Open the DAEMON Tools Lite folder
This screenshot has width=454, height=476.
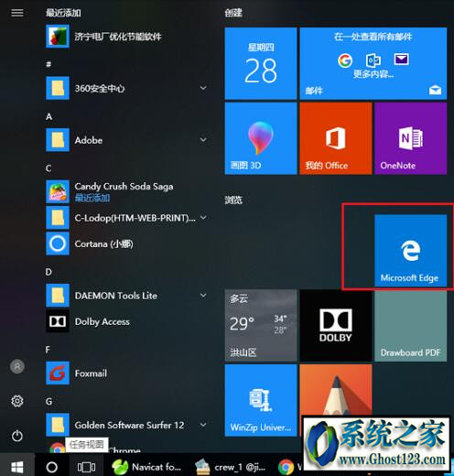(126, 296)
